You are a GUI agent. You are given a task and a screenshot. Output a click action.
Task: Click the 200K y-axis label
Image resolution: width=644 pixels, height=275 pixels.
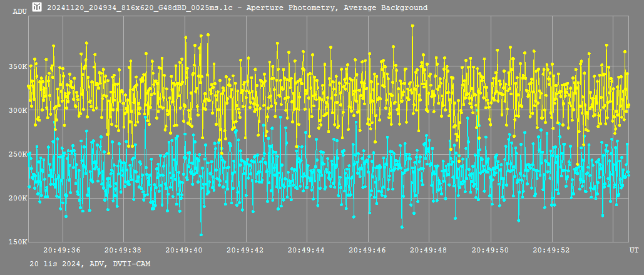click(x=18, y=198)
